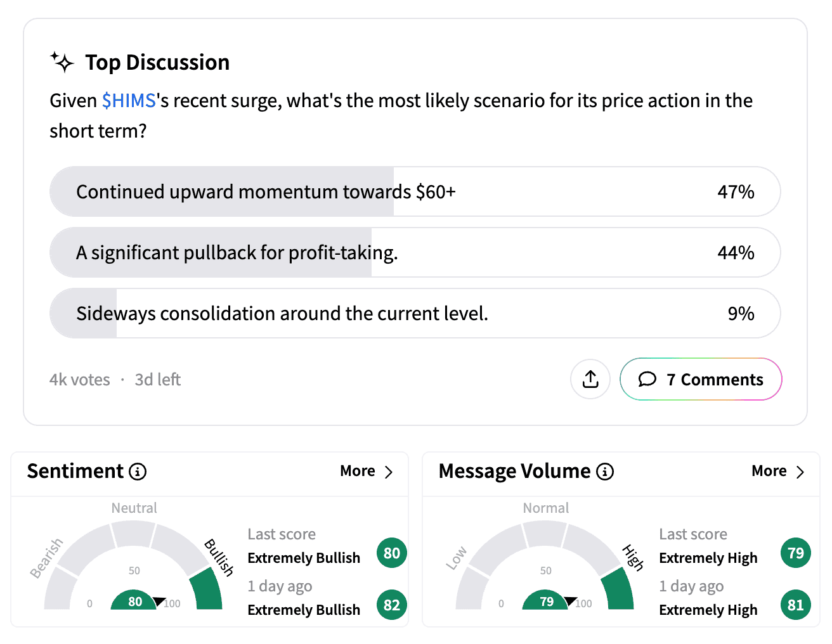Click the green 79 message volume badge

[x=796, y=553]
